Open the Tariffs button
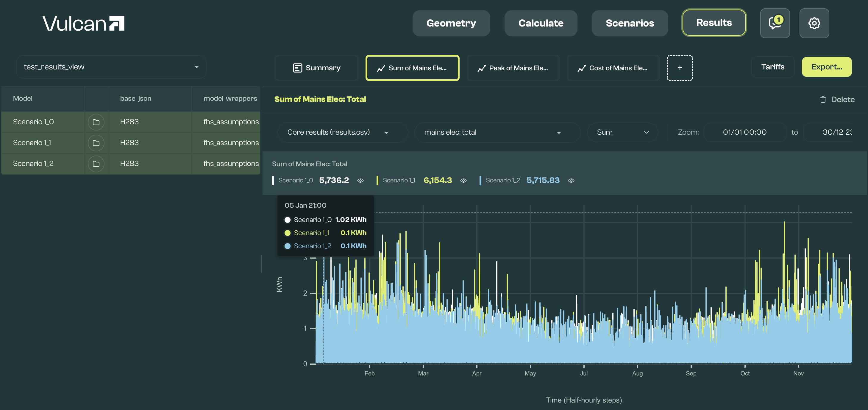This screenshot has width=868, height=410. point(773,67)
